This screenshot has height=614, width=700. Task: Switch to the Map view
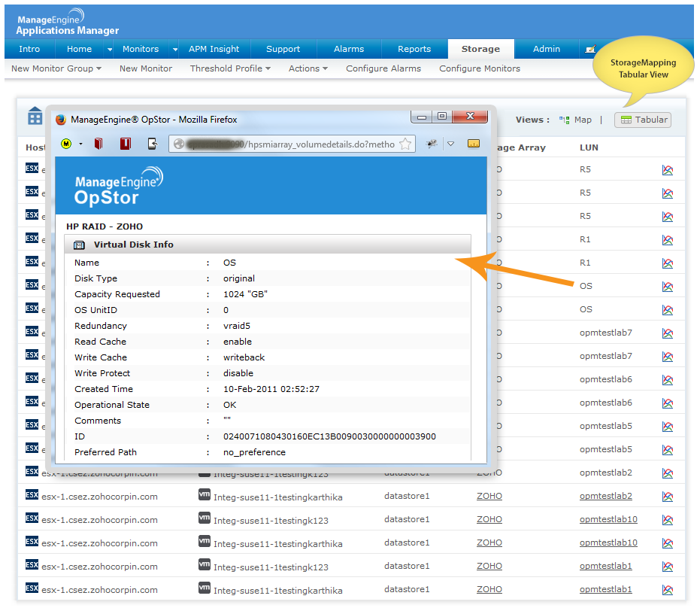(x=575, y=120)
